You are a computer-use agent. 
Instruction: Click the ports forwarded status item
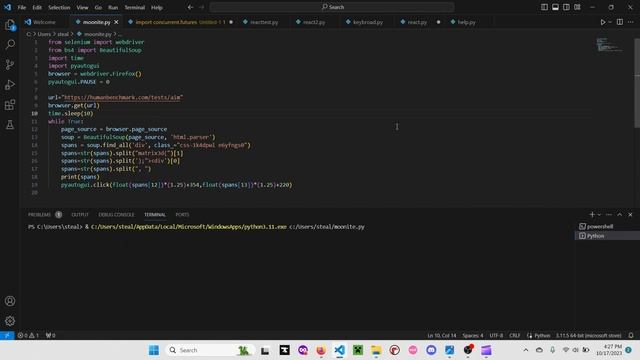51,335
